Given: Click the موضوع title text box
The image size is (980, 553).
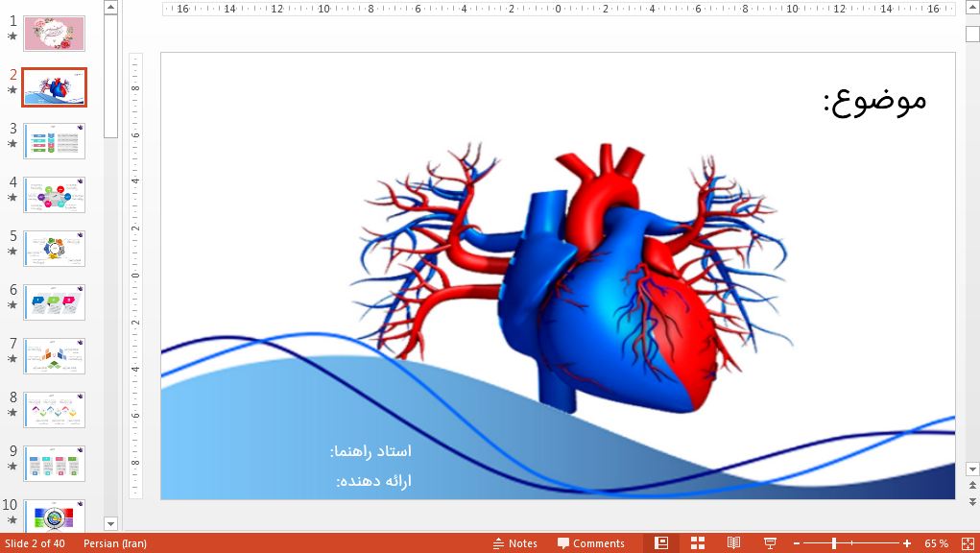Looking at the screenshot, I should point(873,100).
